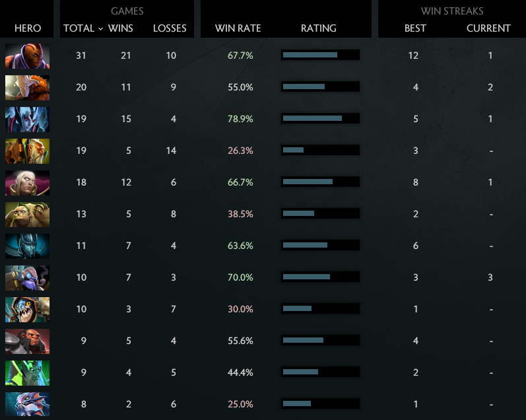
Task: Sort table by the WINS column
Action: click(120, 28)
